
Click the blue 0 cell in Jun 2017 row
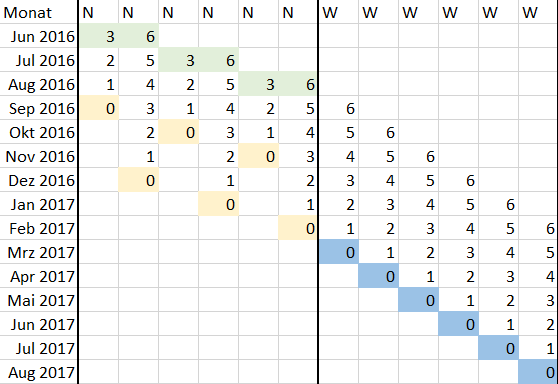pos(459,324)
